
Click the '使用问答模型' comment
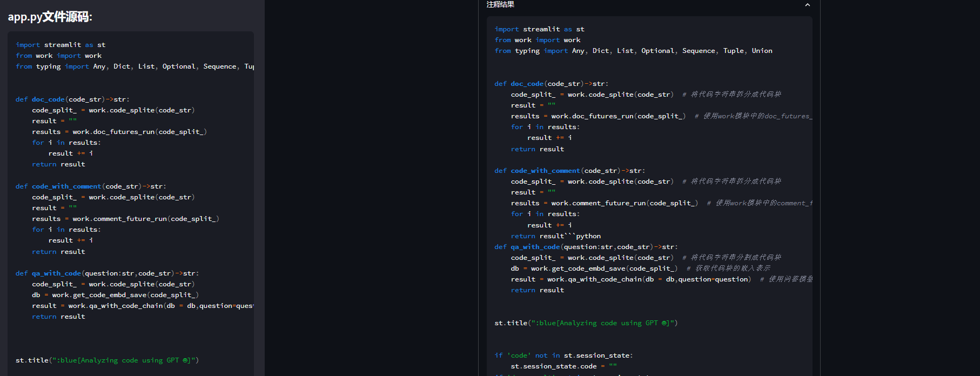point(786,279)
